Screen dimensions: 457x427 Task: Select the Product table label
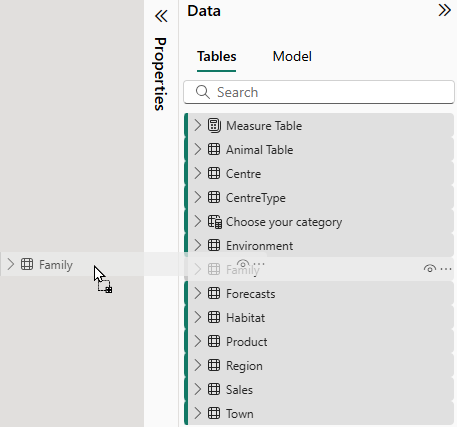(x=247, y=342)
